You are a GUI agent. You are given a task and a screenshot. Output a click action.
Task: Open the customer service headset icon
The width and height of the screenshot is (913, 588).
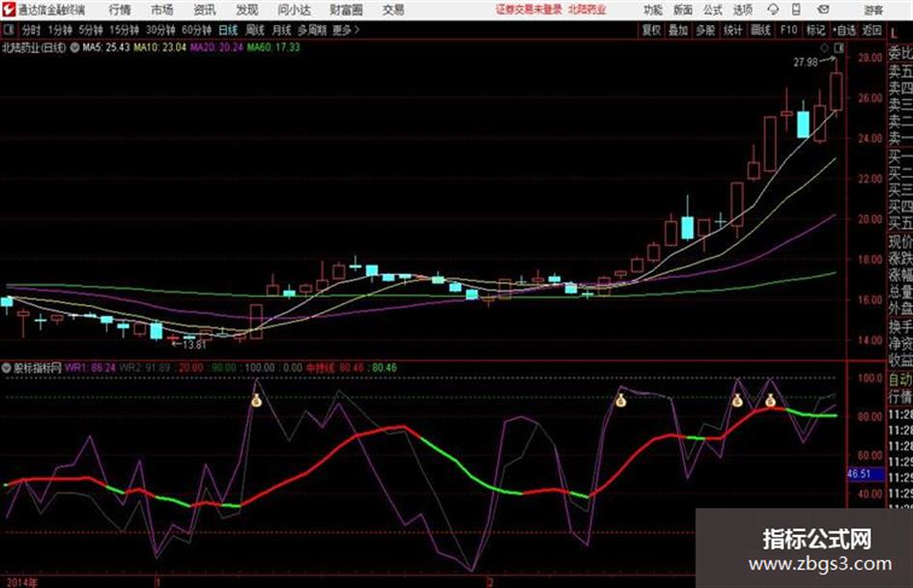coord(773,10)
